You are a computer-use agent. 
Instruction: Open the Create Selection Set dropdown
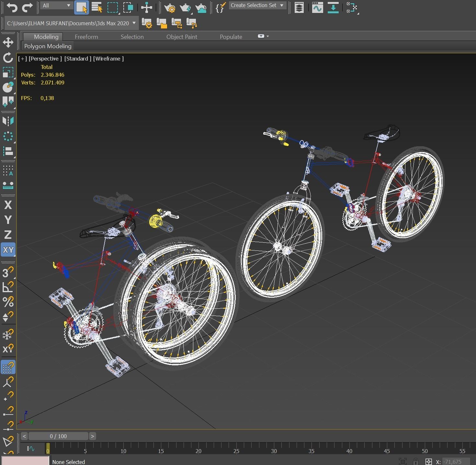[x=257, y=6]
